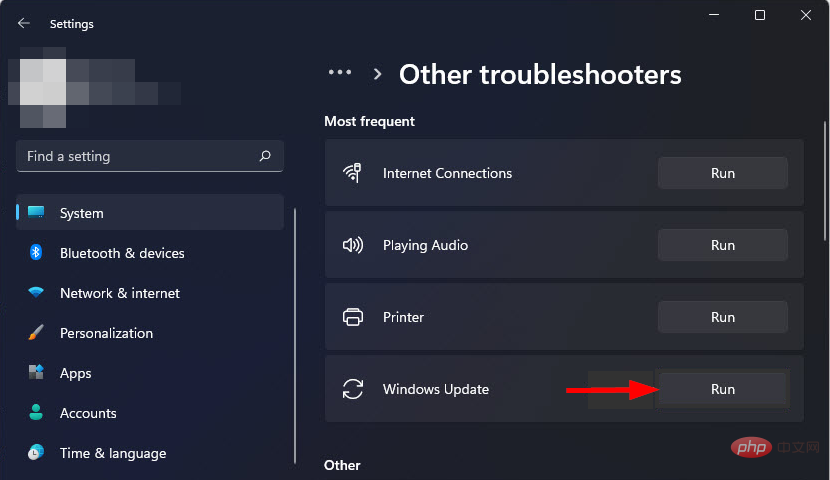Expand breadcrumb with three dots
Viewport: 830px width, 480px height.
340,73
